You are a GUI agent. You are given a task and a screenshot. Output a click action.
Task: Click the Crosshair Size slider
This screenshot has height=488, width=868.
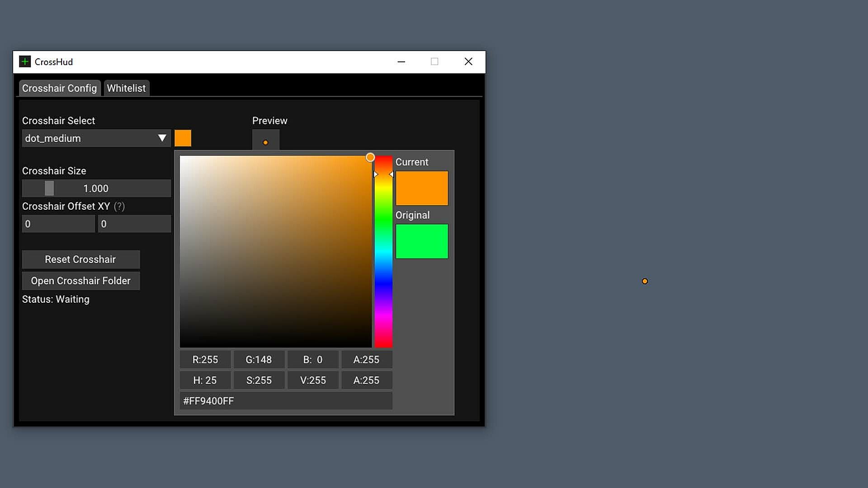[96, 188]
